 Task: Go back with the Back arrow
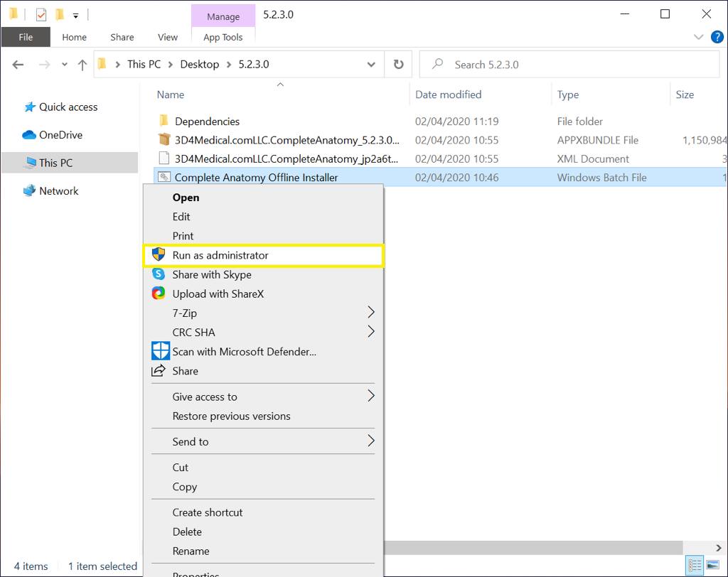pos(18,65)
